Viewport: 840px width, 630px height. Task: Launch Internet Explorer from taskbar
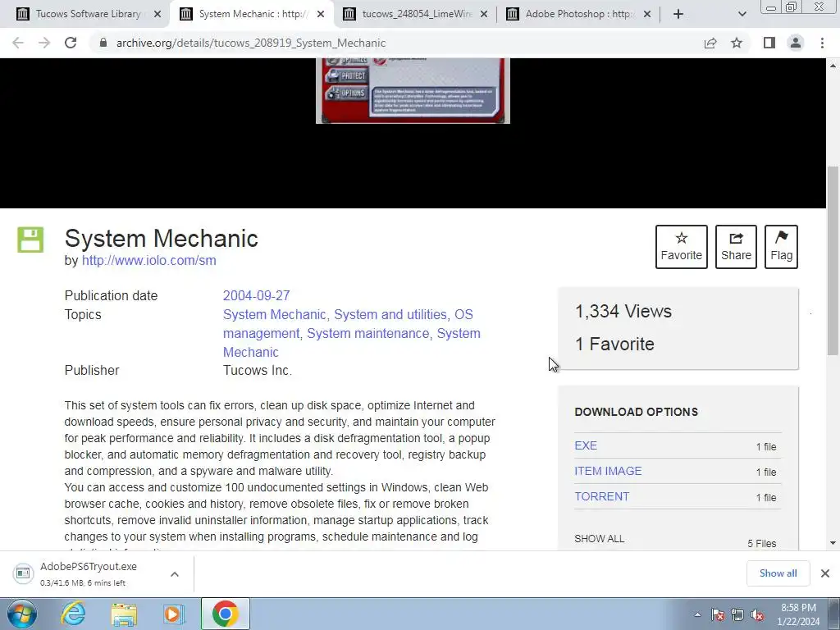72,614
